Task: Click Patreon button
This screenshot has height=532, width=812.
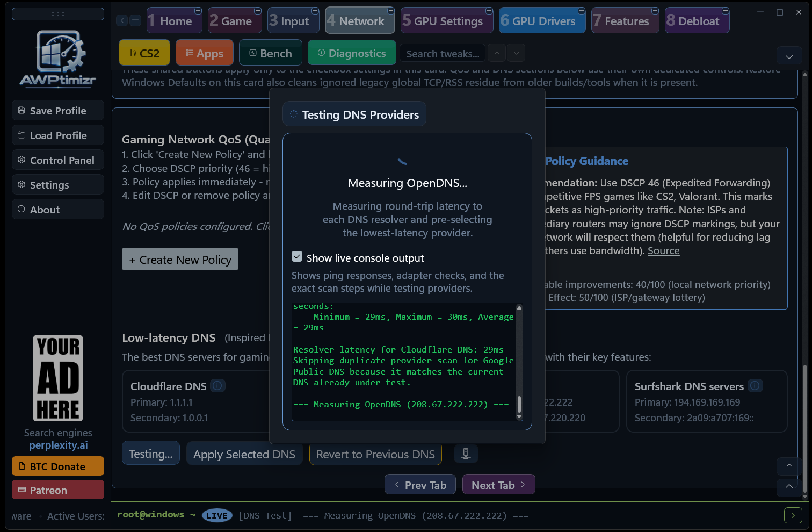Action: tap(58, 490)
